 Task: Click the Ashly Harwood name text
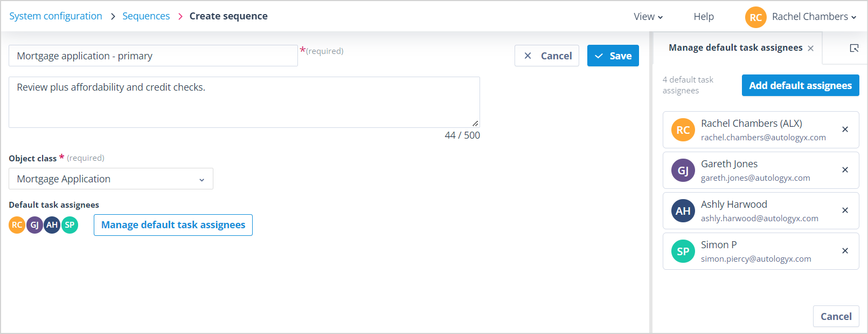[x=734, y=205]
